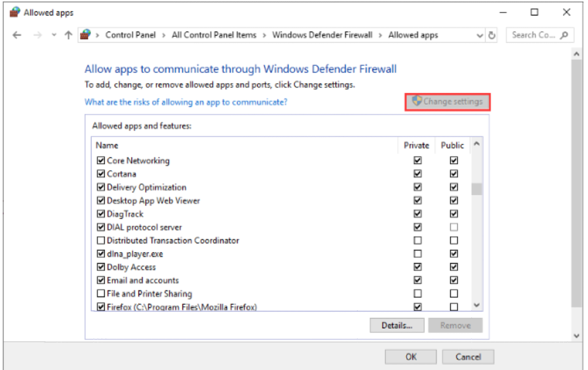Minimize the Allowed apps window

[x=503, y=12]
